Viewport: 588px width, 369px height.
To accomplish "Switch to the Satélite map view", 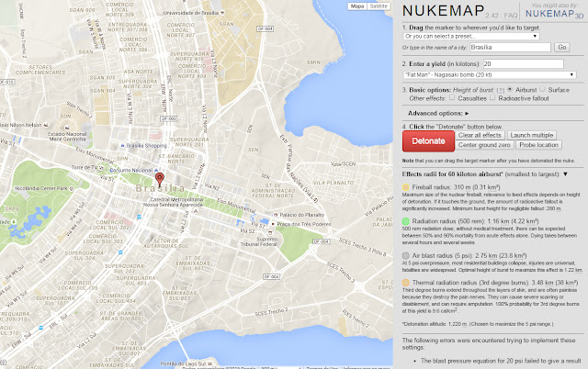I will coord(379,6).
